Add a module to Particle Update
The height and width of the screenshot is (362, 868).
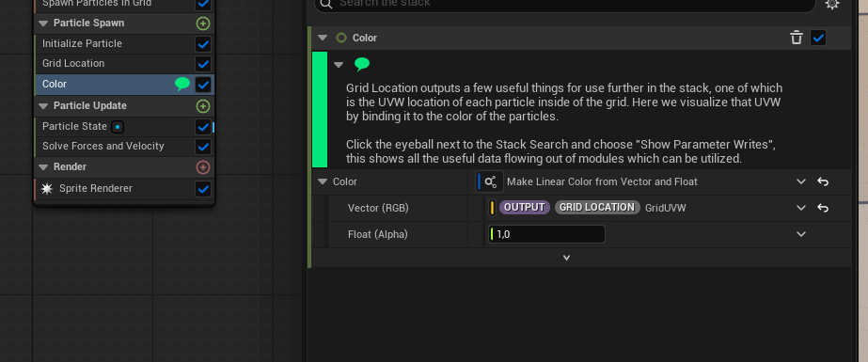coord(203,105)
